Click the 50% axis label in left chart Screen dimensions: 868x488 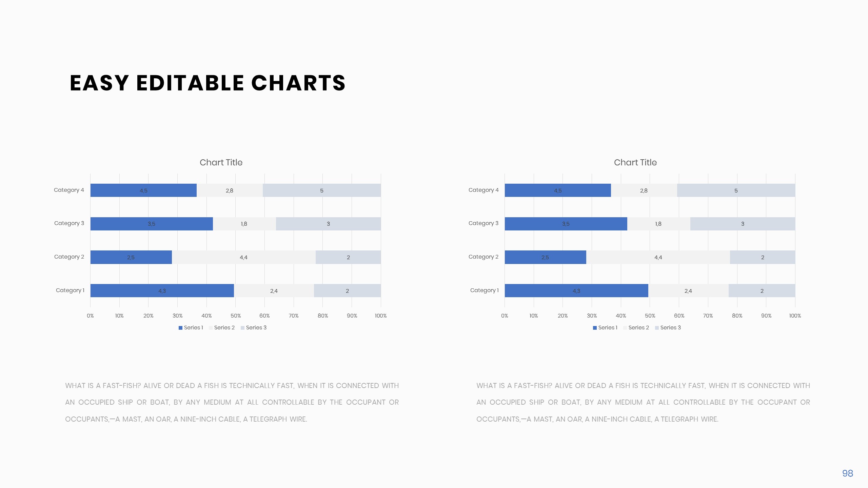(x=236, y=316)
